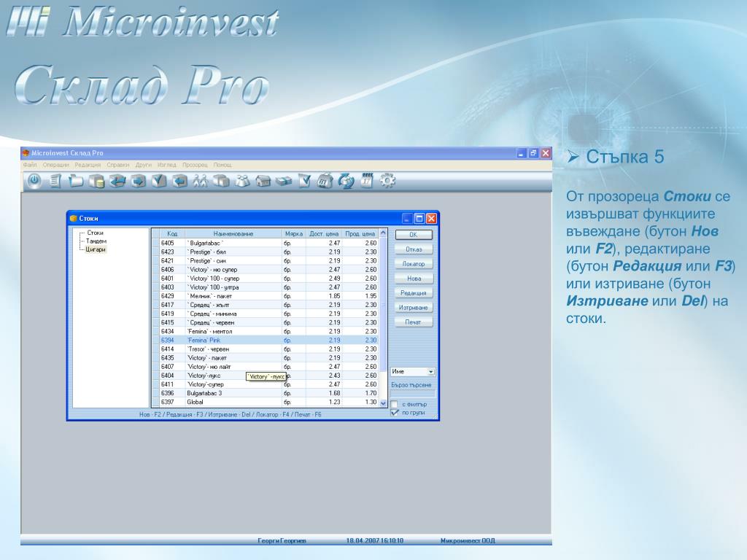Viewport: 747px width, 560px height.
Task: Open the Изглед menu
Action: [x=167, y=165]
